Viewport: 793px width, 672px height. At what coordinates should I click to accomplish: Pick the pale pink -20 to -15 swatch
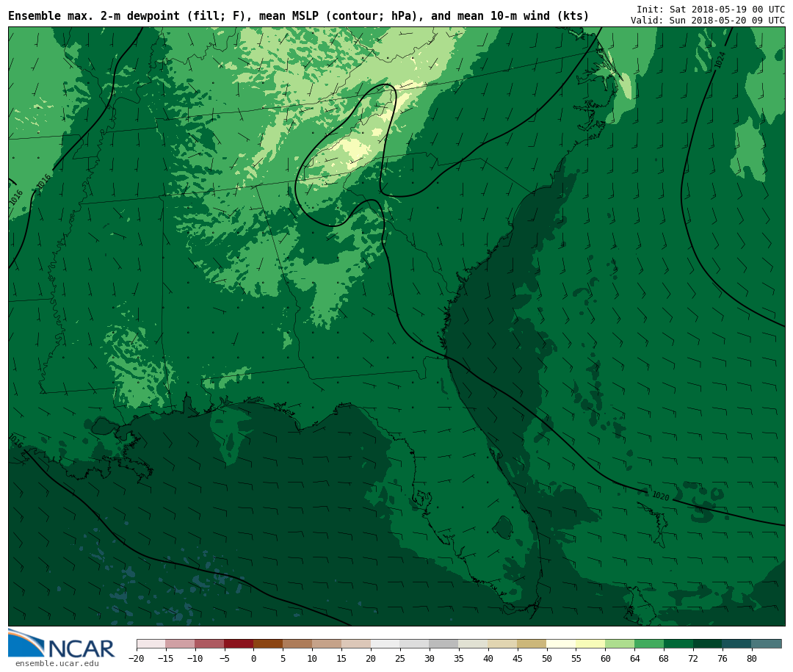[151, 644]
